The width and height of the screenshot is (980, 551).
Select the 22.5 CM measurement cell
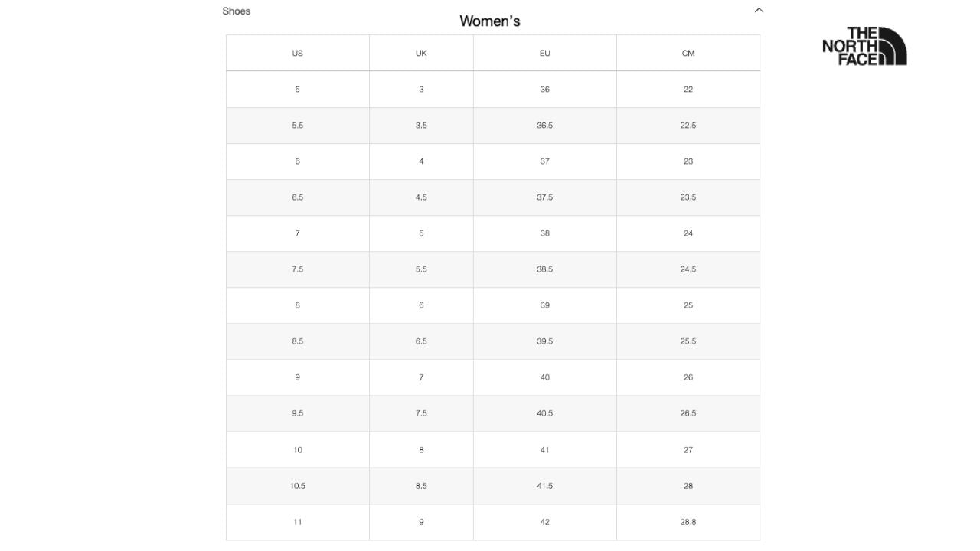click(688, 125)
